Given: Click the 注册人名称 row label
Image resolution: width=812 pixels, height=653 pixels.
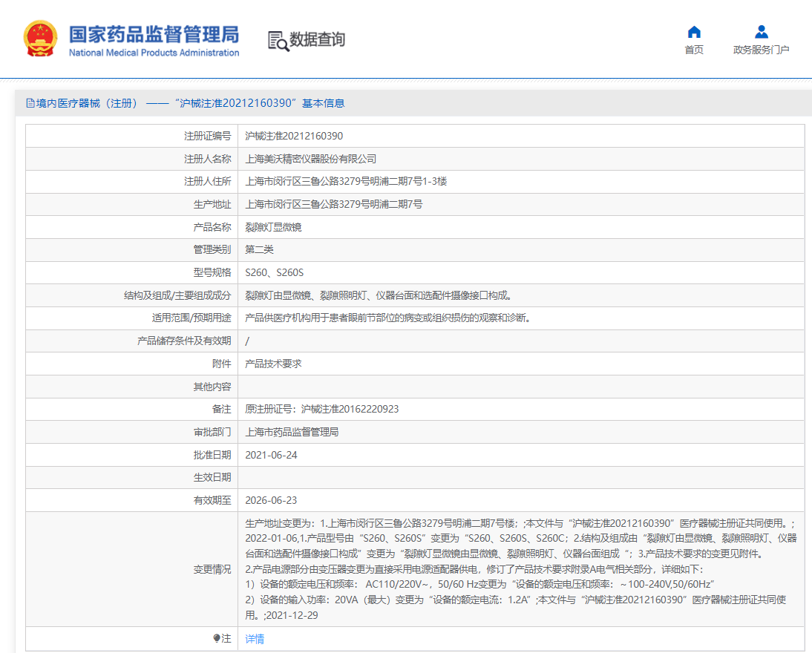Looking at the screenshot, I should click(208, 159).
